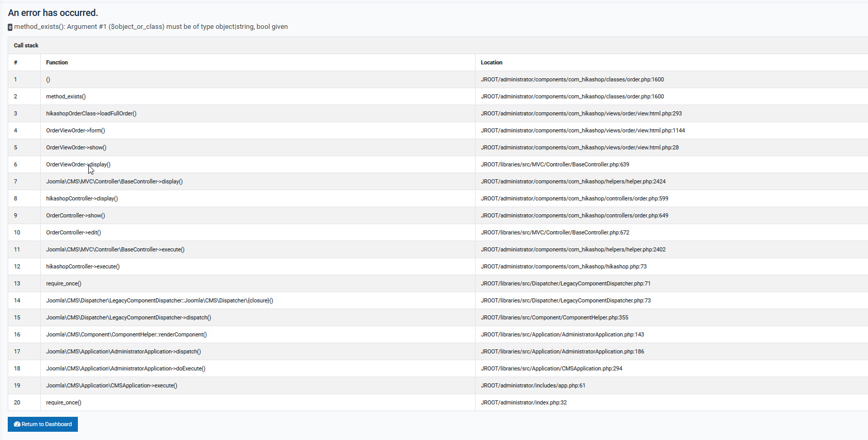Select the BaseController.php:639 location
This screenshot has width=868, height=440.
555,164
